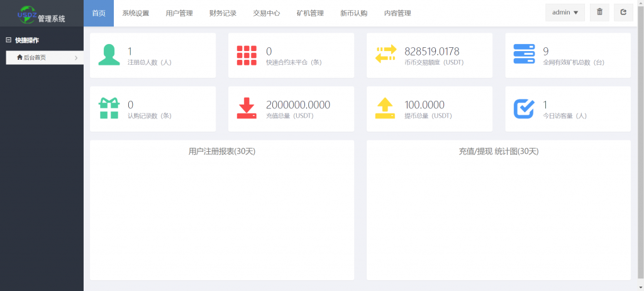Click the red download deposit icon

(x=247, y=108)
